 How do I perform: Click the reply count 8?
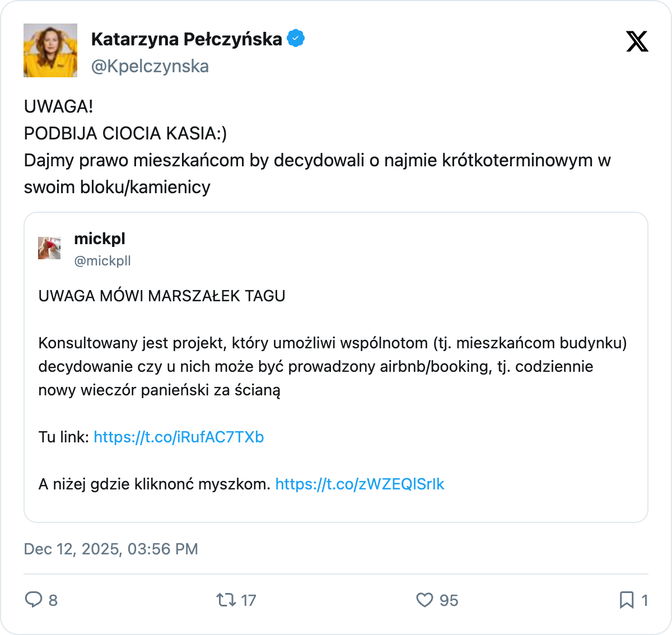[x=53, y=601]
